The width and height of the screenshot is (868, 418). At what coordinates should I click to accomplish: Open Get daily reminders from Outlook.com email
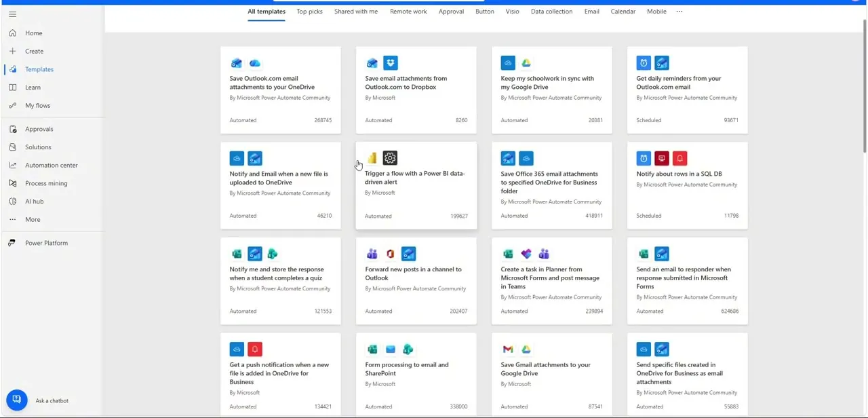point(688,90)
